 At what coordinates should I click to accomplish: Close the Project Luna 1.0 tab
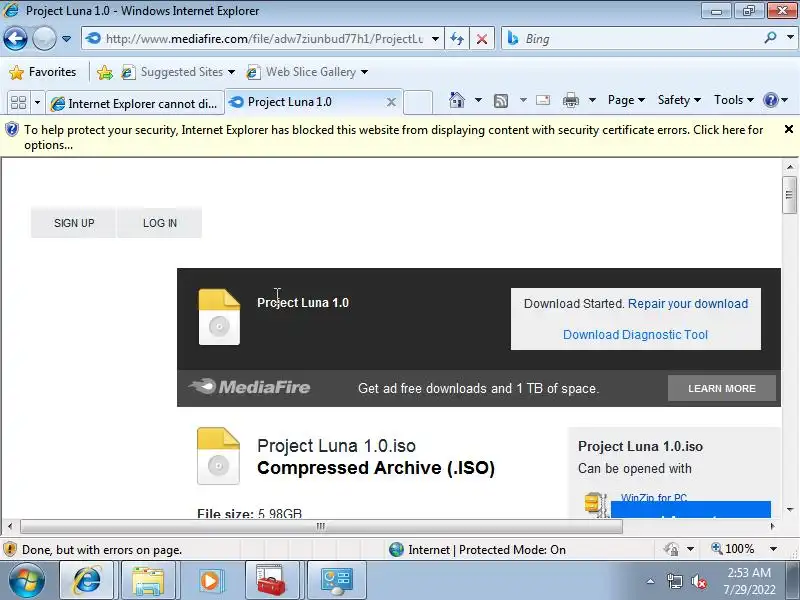click(x=391, y=102)
